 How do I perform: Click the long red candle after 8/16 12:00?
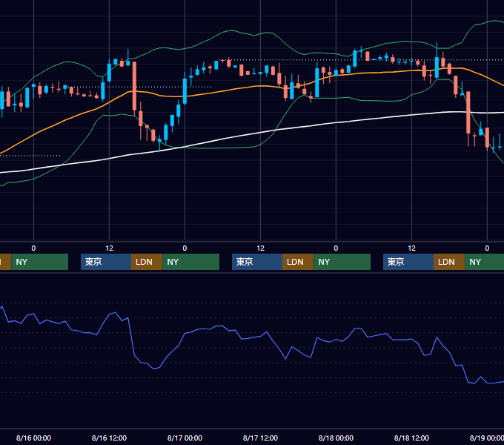pos(134,86)
